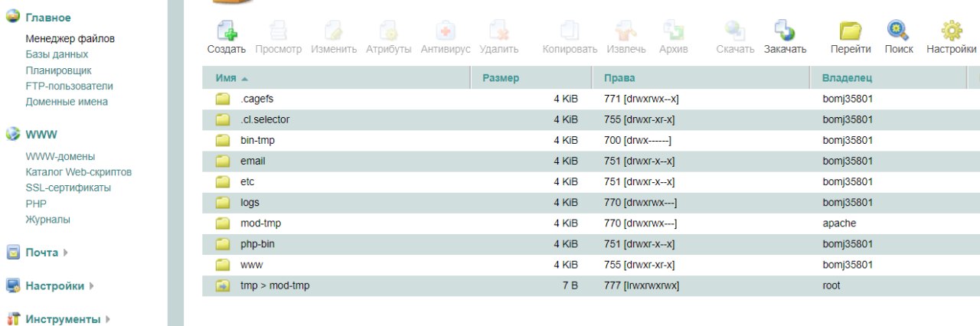
Task: Select the .cl.selector folder name
Action: coord(265,119)
